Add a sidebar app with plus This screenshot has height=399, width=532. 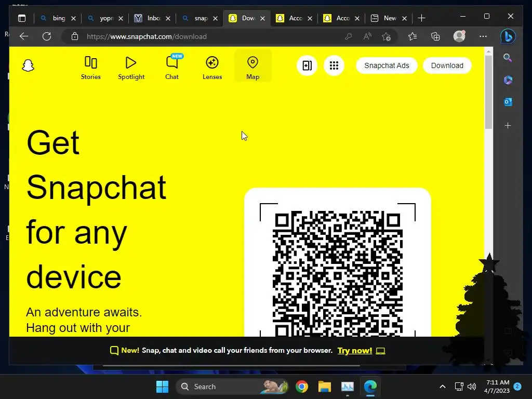[x=508, y=126]
